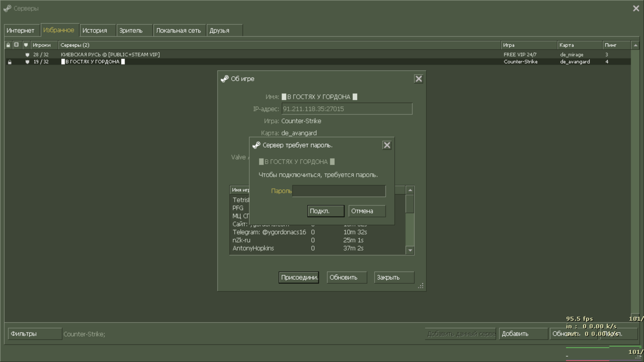
Task: Focus the Пароль password input field
Action: [x=339, y=191]
